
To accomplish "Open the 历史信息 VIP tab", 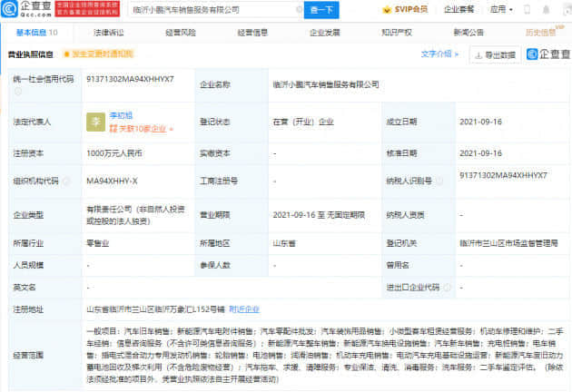I will 544,32.
